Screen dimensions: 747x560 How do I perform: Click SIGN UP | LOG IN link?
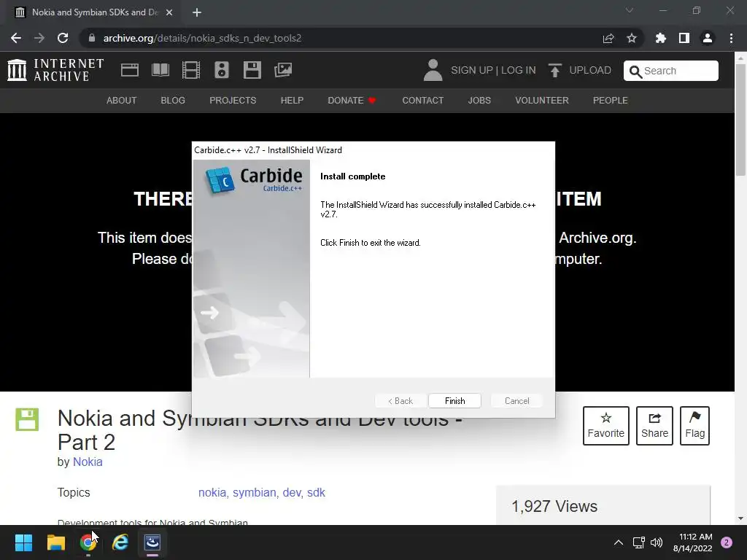click(493, 70)
